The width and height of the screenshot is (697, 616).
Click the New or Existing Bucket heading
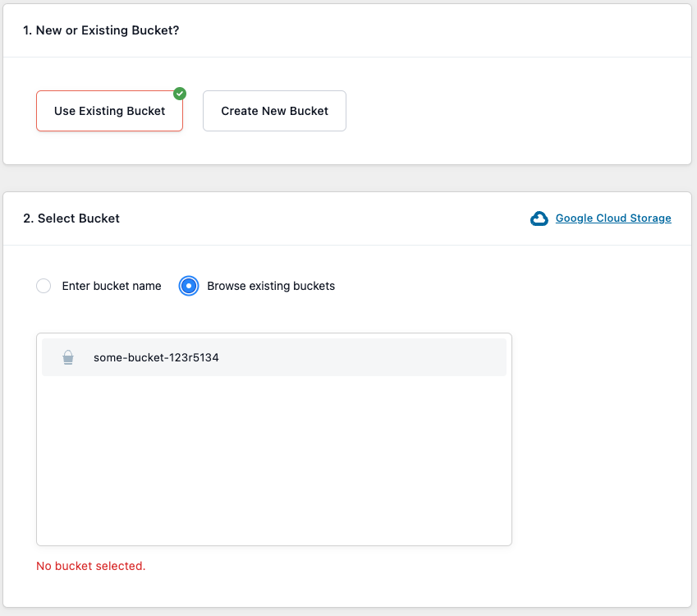(101, 30)
